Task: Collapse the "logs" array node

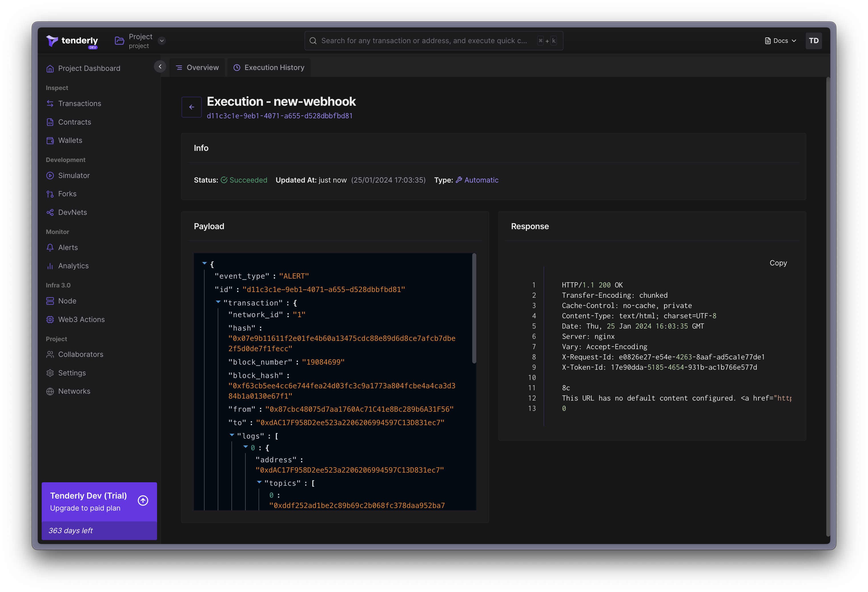Action: click(232, 435)
